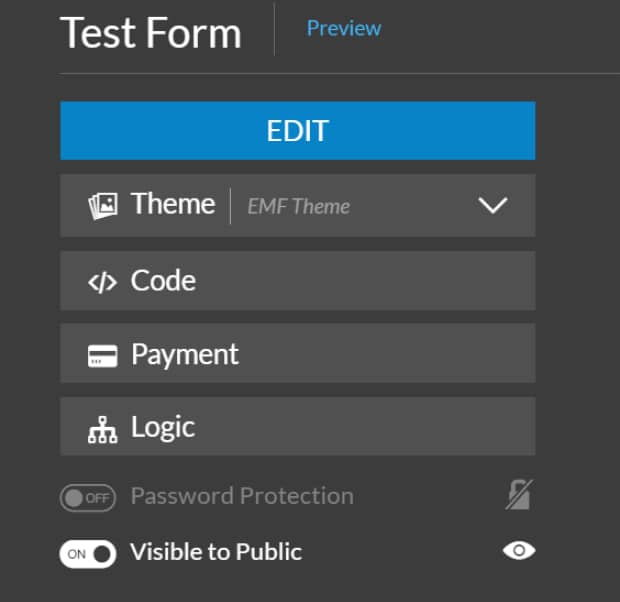Viewport: 620px width, 602px height.
Task: Click the blue EDIT button
Action: tap(298, 131)
